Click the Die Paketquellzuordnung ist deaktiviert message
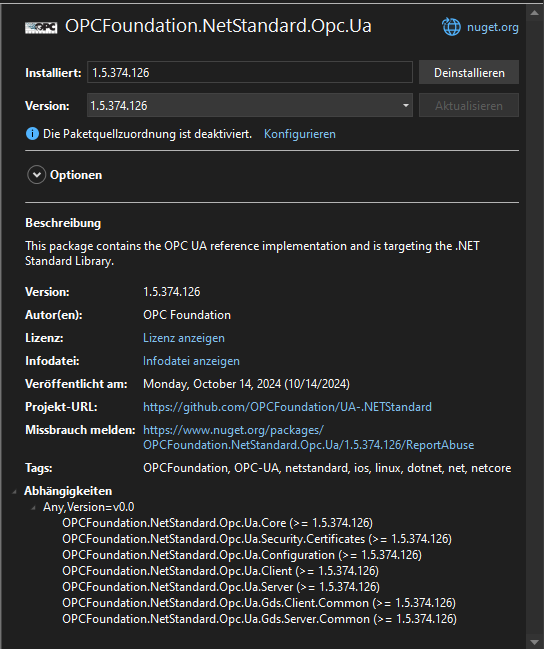The width and height of the screenshot is (544, 649). click(147, 134)
